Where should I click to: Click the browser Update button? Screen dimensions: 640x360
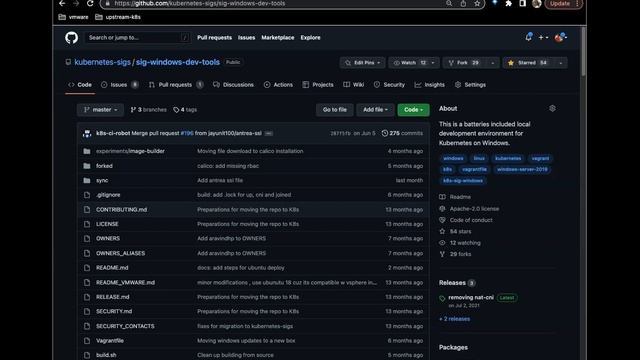[x=563, y=4]
